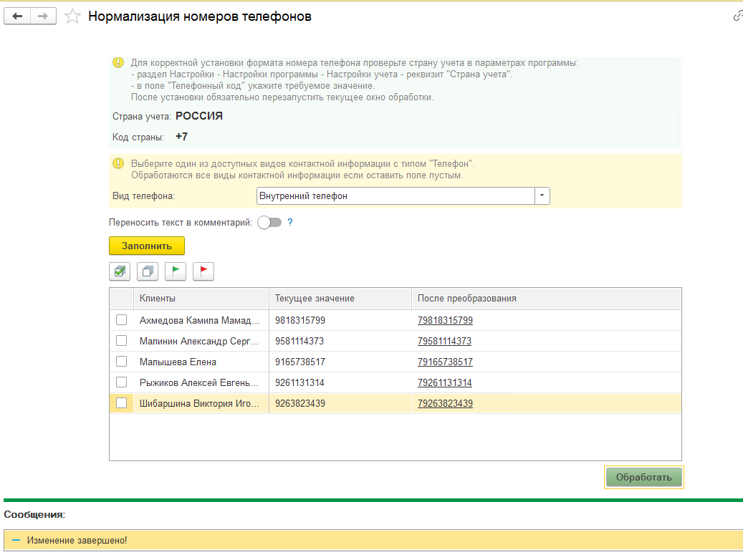
Task: Click the link icon at top right
Action: tap(737, 16)
